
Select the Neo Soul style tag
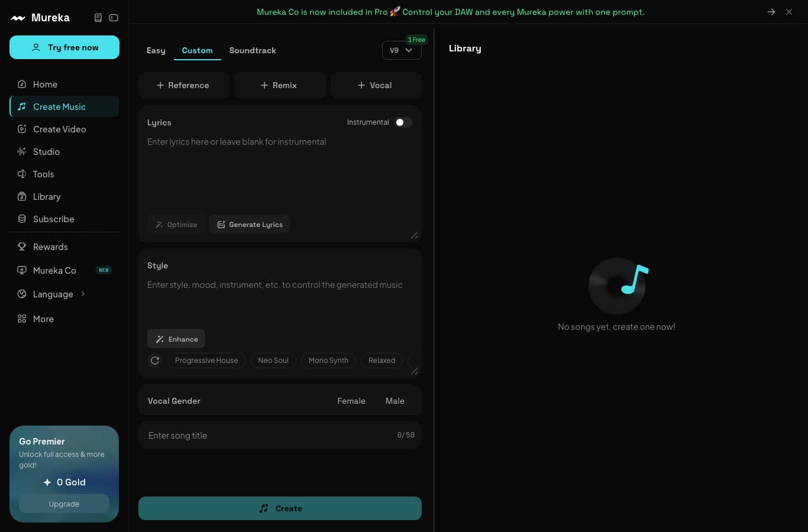[x=273, y=361]
